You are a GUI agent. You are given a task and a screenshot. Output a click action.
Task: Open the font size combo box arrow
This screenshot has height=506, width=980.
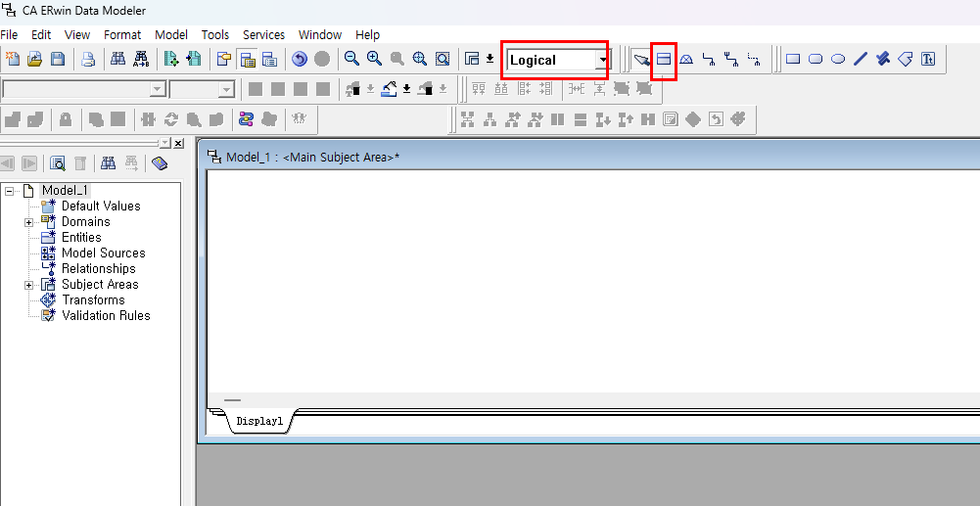point(226,90)
